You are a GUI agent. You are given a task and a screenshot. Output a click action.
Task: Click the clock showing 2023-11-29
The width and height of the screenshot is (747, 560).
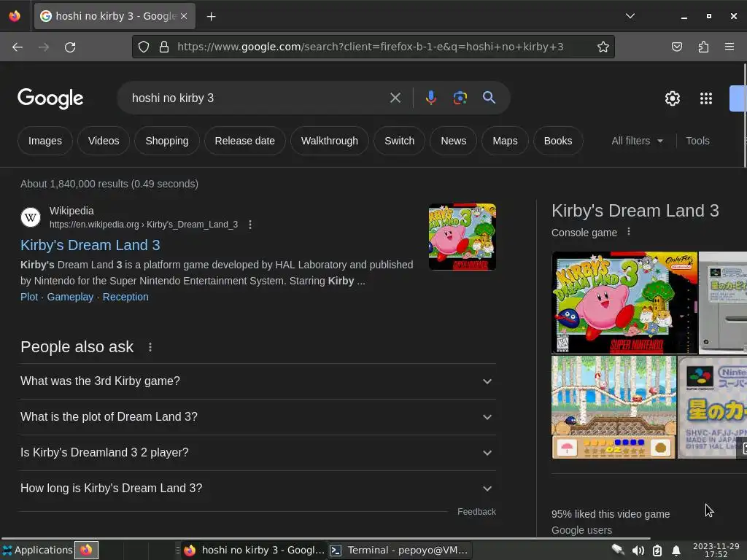click(x=716, y=550)
